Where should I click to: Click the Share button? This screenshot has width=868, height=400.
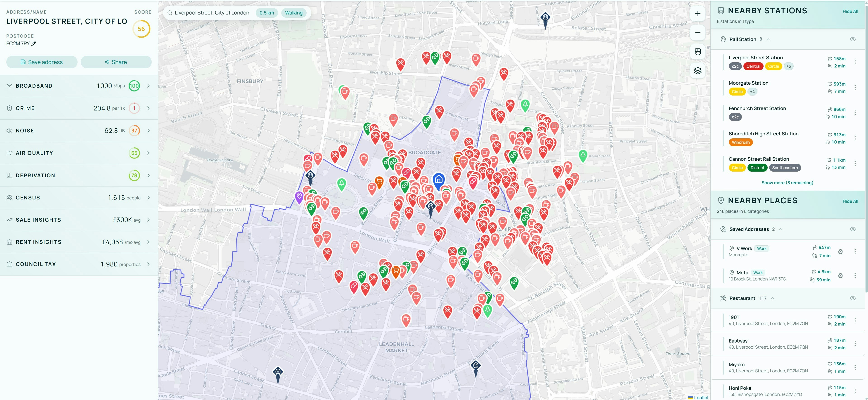(x=116, y=62)
